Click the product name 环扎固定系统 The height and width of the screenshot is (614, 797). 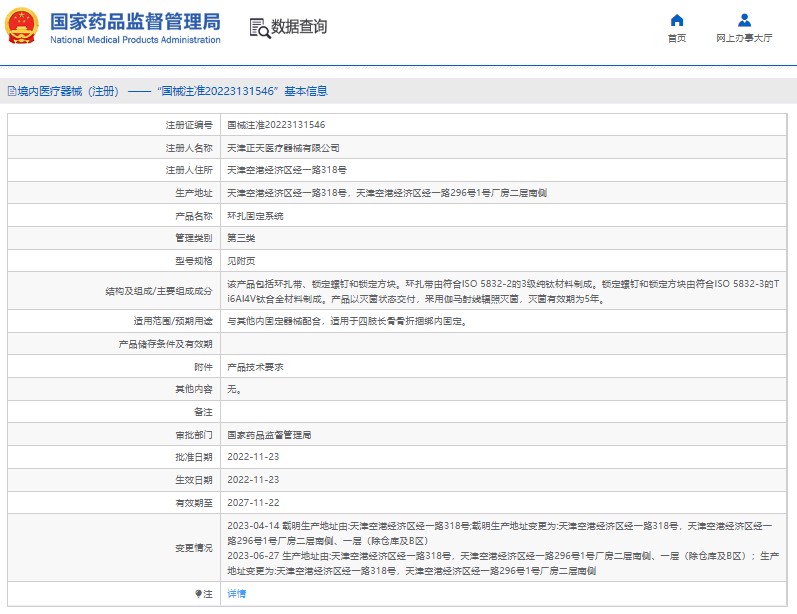[x=255, y=215]
